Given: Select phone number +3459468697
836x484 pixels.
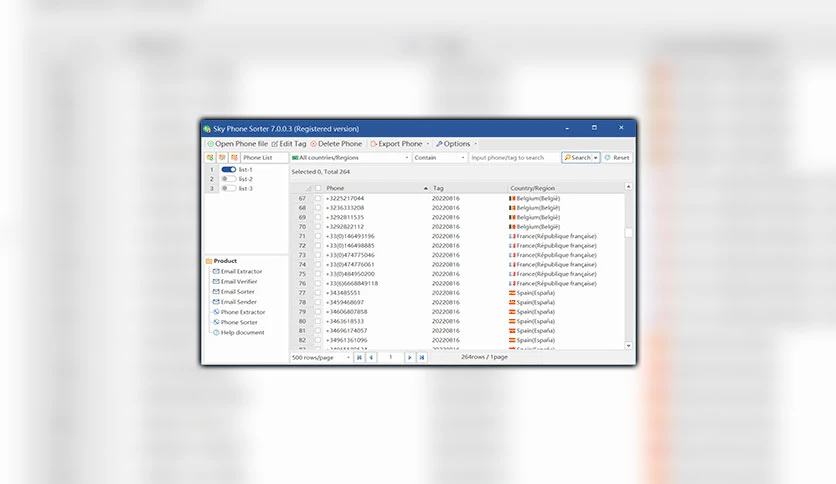Looking at the screenshot, I should (x=345, y=302).
